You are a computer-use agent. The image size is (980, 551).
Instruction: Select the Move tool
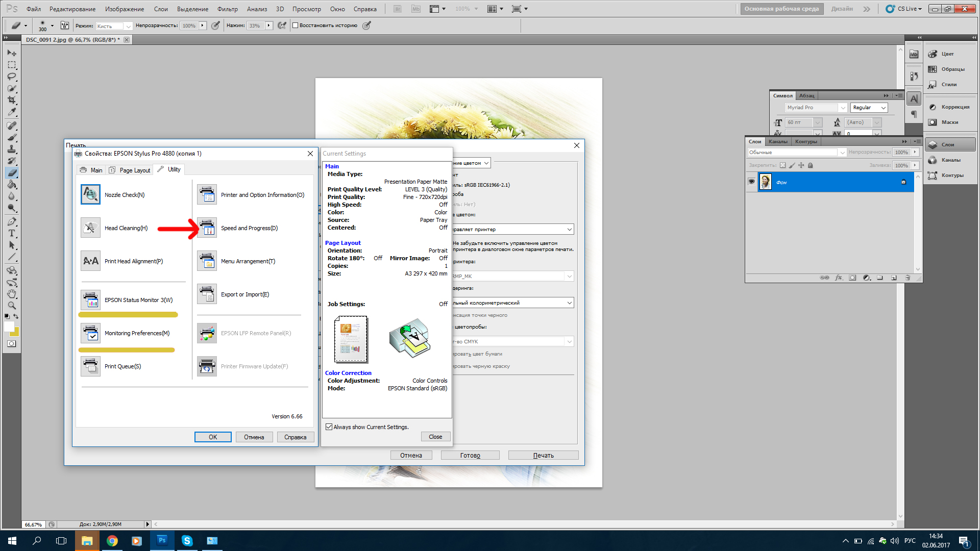point(12,53)
